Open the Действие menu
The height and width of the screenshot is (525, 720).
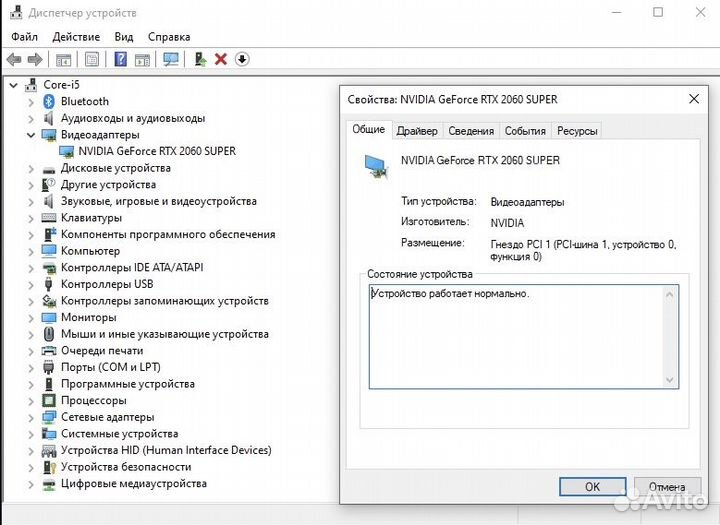76,36
